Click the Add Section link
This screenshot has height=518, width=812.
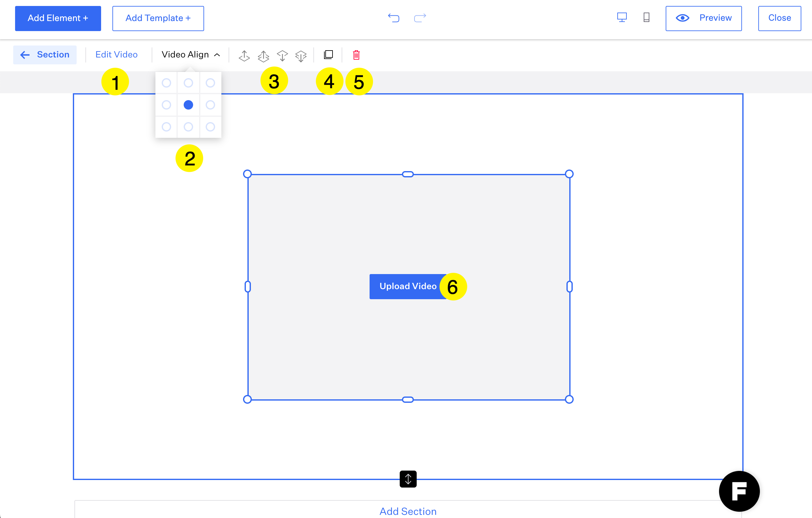[408, 511]
